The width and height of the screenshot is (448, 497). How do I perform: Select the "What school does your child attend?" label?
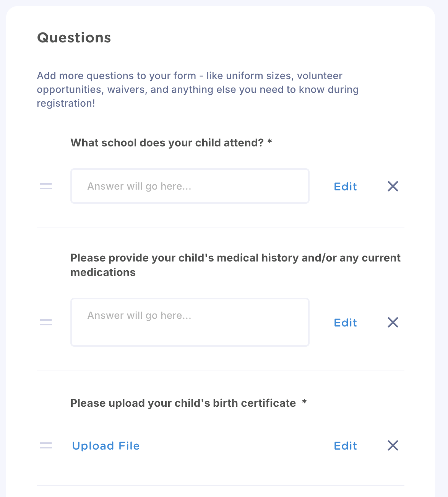(x=167, y=143)
